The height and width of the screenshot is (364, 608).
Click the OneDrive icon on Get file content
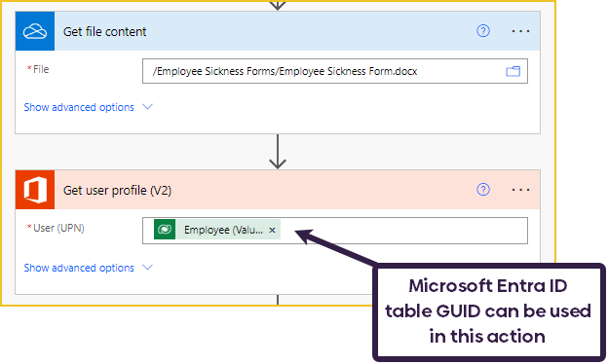[x=35, y=31]
